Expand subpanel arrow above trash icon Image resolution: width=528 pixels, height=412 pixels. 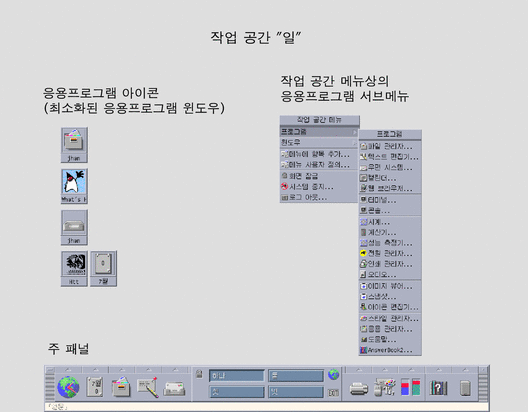(x=465, y=370)
